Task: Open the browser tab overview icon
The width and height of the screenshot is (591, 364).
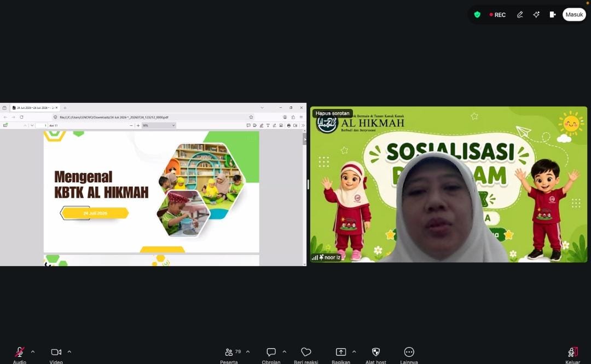Action: (x=4, y=108)
